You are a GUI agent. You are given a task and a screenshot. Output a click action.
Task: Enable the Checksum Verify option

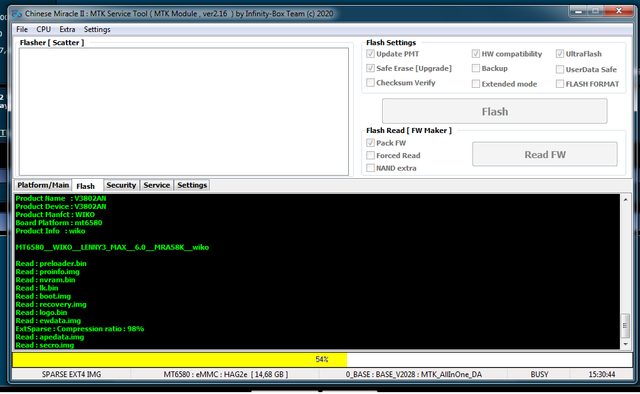(x=370, y=83)
